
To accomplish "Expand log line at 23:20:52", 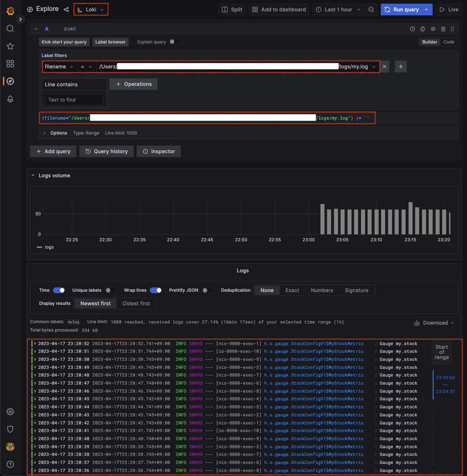I will coord(35,344).
